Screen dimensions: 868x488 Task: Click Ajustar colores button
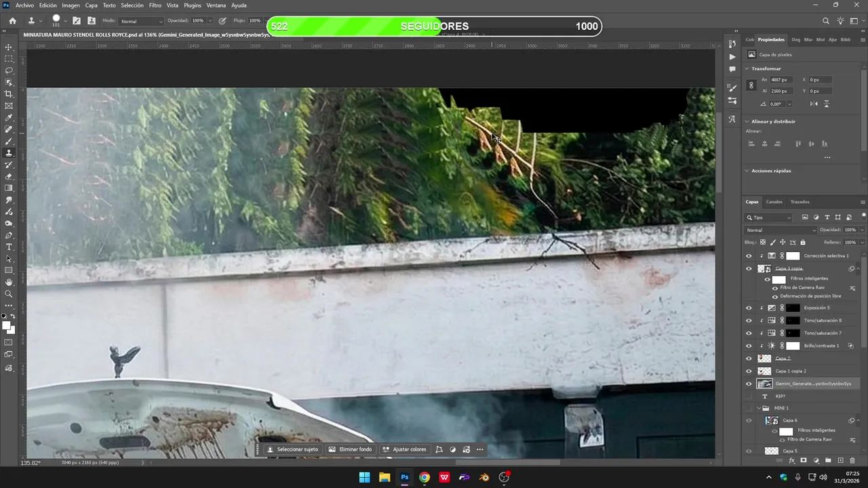coord(404,449)
